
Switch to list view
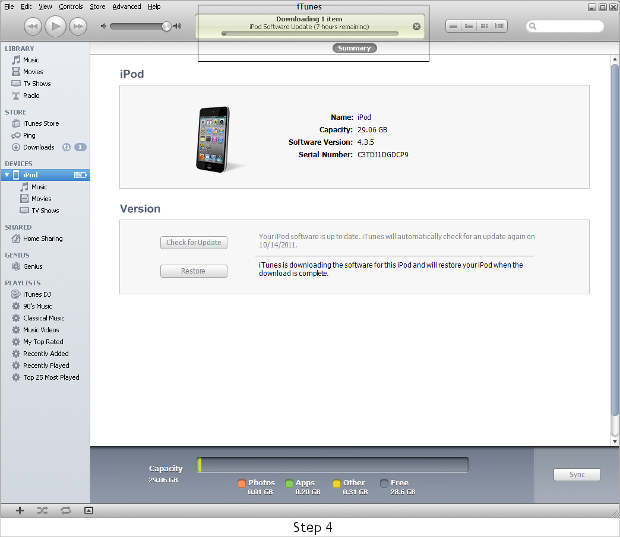point(454,26)
